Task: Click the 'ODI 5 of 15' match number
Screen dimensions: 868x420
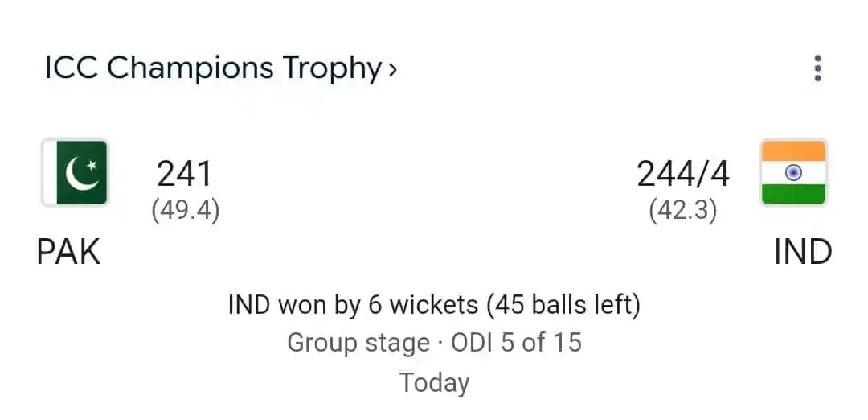Action: pyautogui.click(x=517, y=343)
